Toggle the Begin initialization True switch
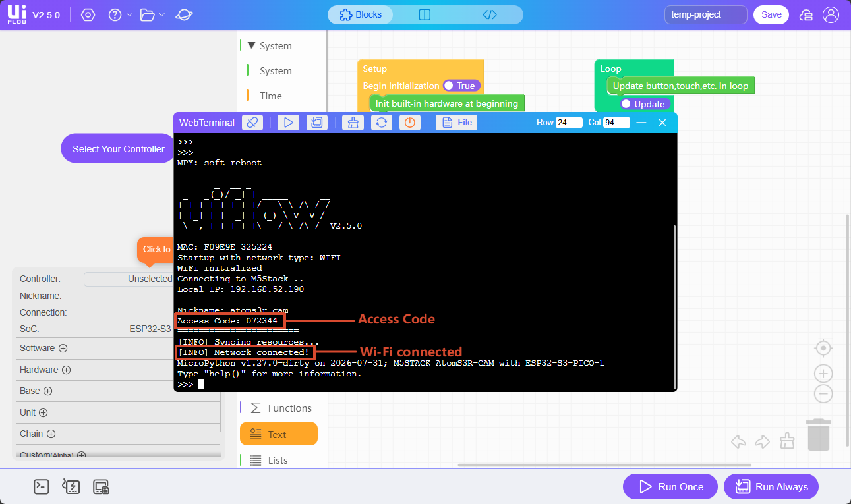Image resolution: width=851 pixels, height=504 pixels. coord(461,86)
